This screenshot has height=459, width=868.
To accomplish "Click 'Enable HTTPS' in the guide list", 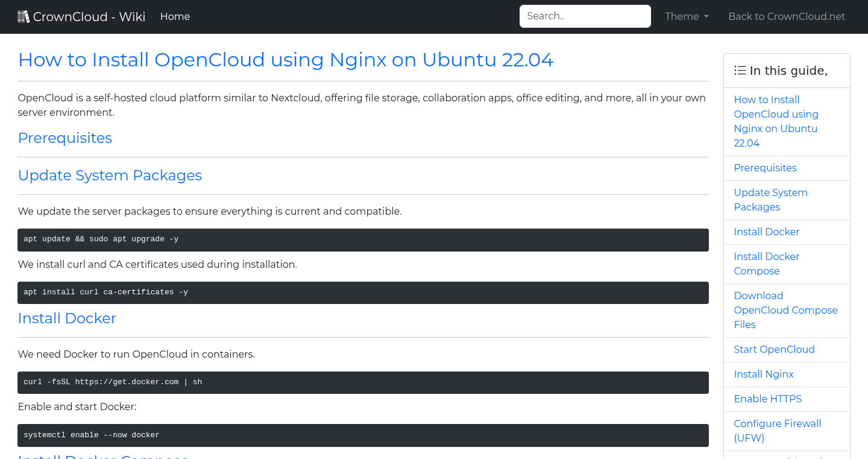I will [x=768, y=399].
